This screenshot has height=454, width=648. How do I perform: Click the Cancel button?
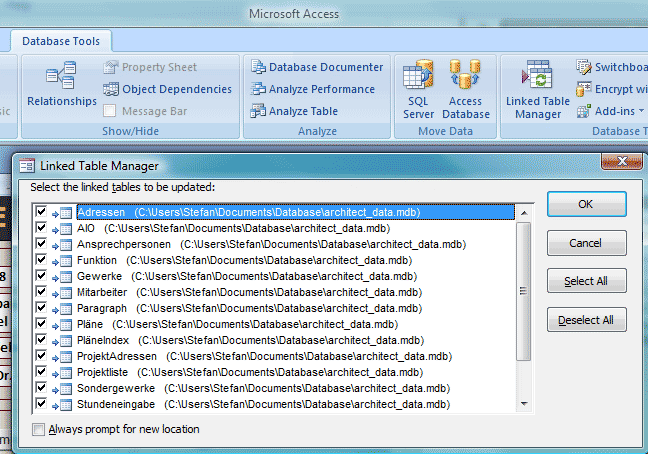tap(586, 243)
